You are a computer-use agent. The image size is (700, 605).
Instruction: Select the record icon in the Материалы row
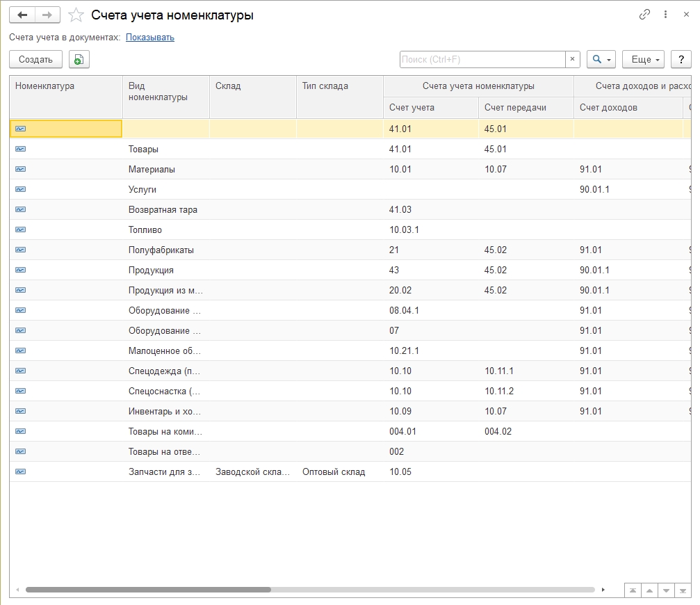point(21,169)
